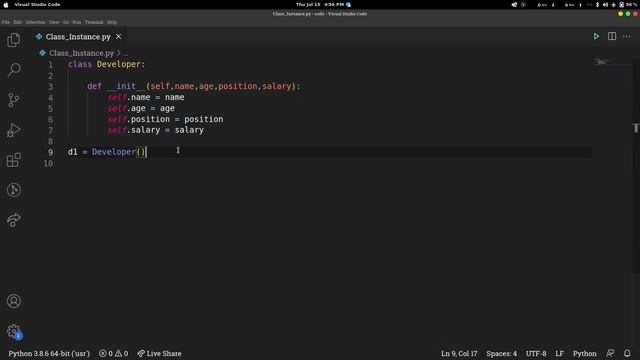Select Python 3.8.6 64-bit interpreter in status bar
The width and height of the screenshot is (640, 360).
[x=49, y=353]
